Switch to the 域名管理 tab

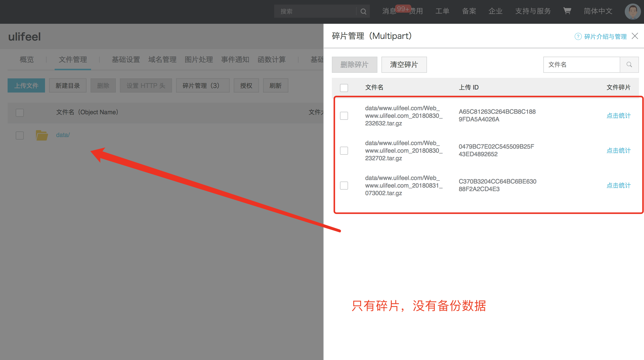pos(162,60)
